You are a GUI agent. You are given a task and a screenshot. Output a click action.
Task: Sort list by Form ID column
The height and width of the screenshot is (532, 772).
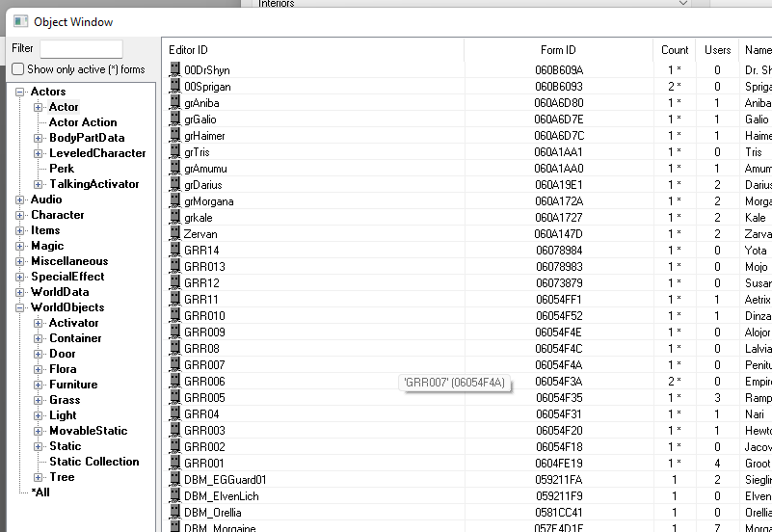[x=558, y=50]
